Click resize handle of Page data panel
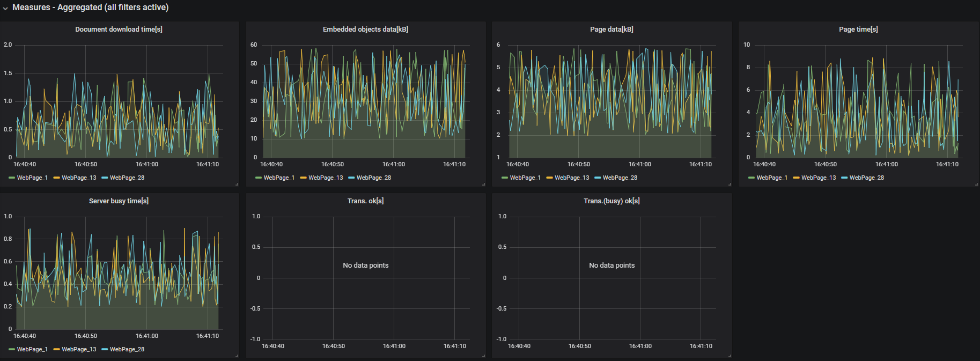Viewport: 980px width, 361px height. (730, 185)
